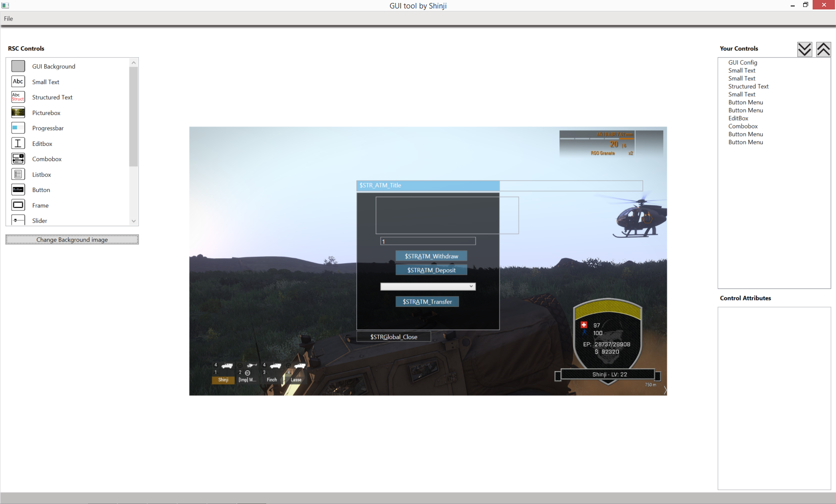This screenshot has width=836, height=504.
Task: Move selected control down with arrow icon
Action: coord(805,49)
